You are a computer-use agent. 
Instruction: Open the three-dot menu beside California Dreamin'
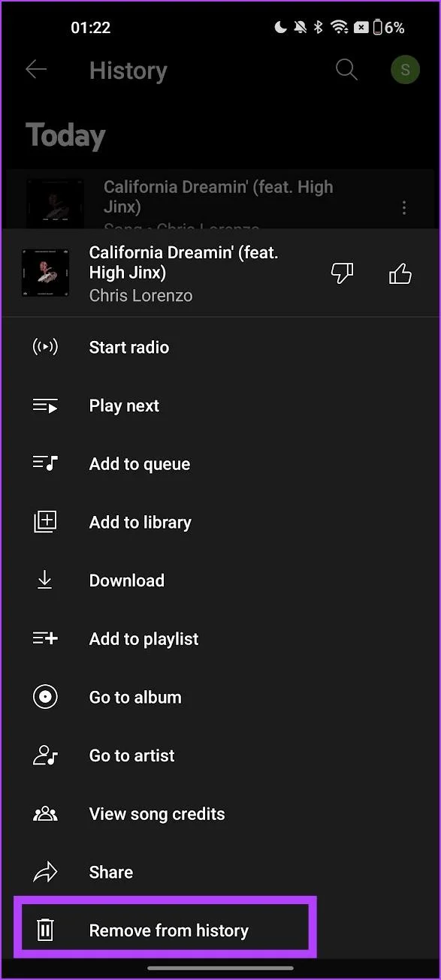click(x=404, y=207)
